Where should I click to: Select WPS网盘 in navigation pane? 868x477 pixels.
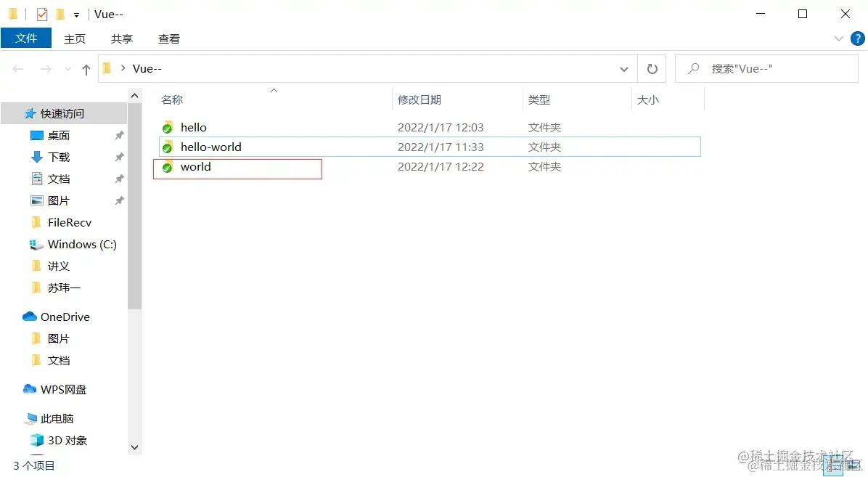click(x=63, y=389)
